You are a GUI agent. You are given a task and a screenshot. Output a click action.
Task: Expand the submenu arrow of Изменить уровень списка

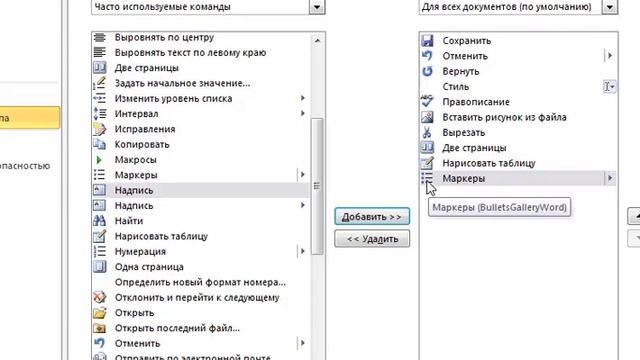click(302, 98)
